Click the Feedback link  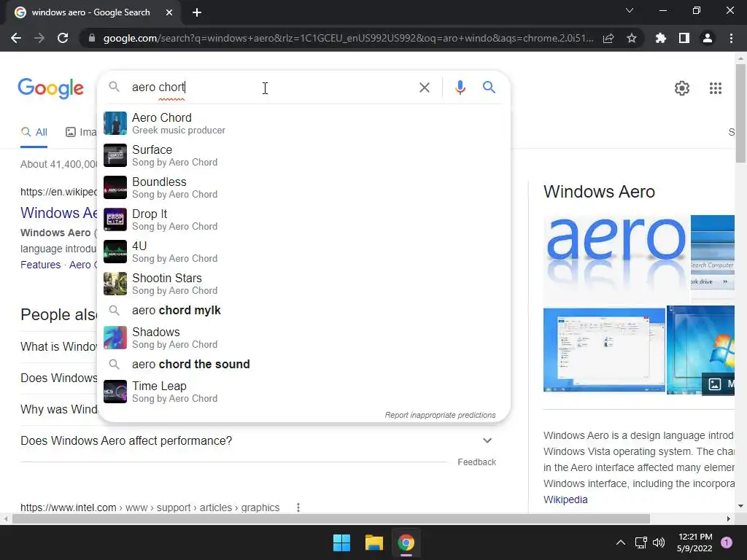pos(476,462)
